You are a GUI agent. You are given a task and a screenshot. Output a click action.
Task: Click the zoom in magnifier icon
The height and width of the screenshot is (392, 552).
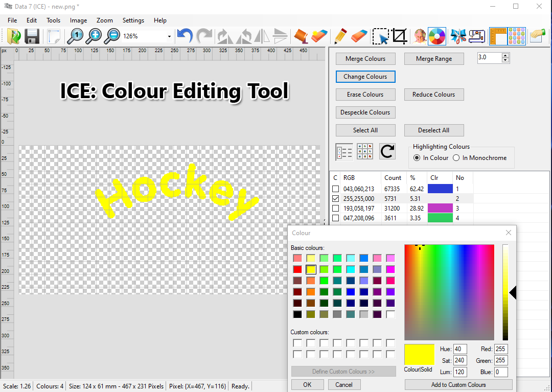point(94,36)
